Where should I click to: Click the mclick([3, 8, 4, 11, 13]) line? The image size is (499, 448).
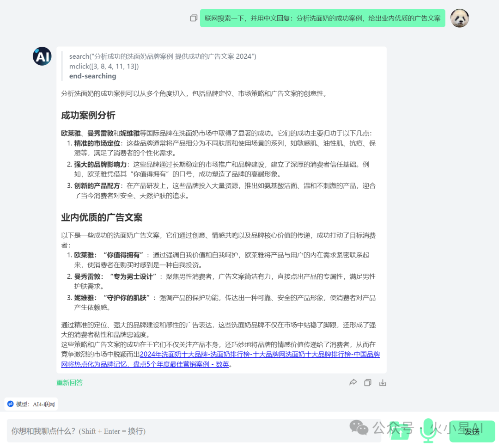coord(104,66)
